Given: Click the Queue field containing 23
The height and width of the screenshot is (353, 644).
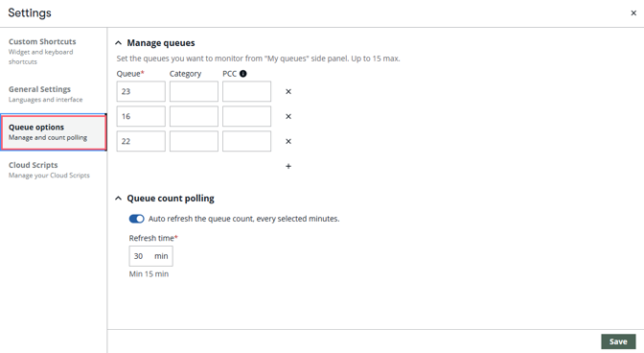Looking at the screenshot, I should coord(141,91).
